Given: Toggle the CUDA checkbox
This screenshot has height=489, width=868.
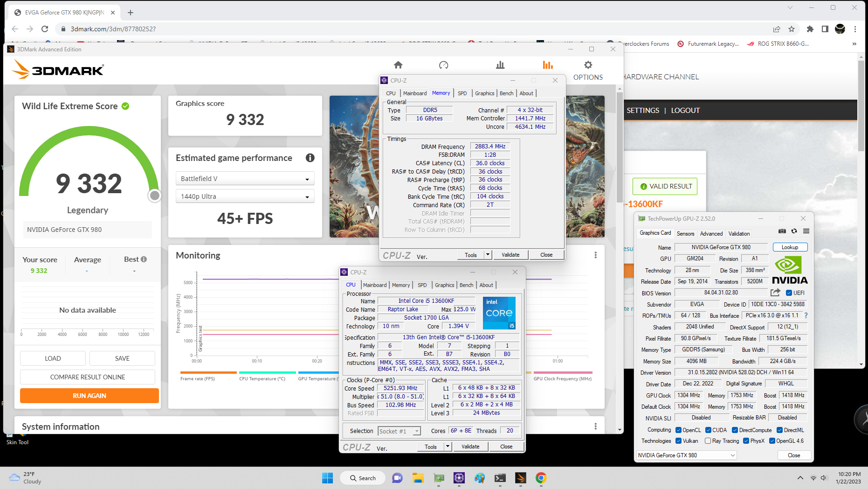Looking at the screenshot, I should tap(708, 430).
